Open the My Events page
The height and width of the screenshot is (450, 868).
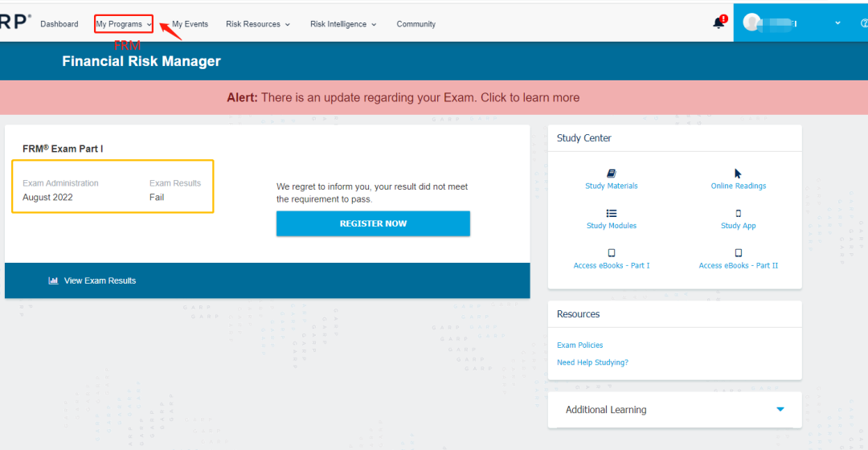[x=190, y=24]
